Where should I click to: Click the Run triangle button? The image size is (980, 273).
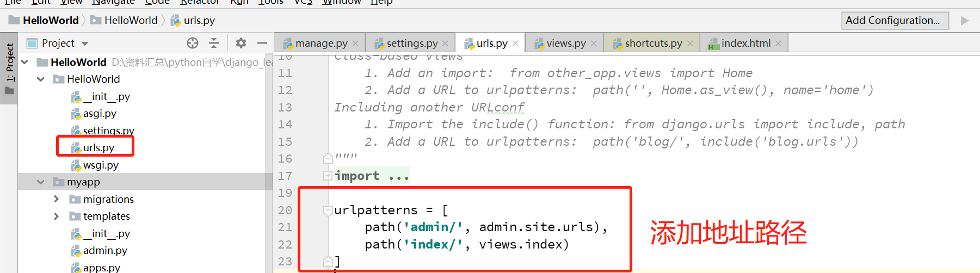(965, 21)
